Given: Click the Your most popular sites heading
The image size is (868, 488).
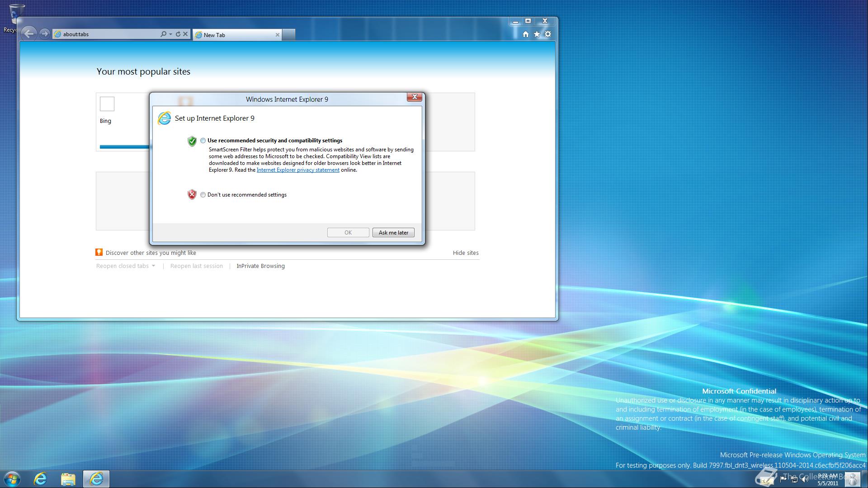Looking at the screenshot, I should [143, 71].
